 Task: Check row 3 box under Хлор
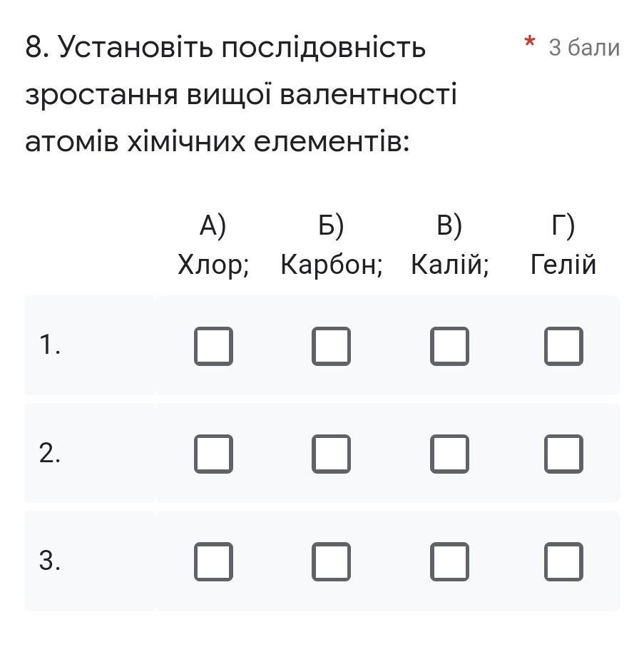click(213, 561)
